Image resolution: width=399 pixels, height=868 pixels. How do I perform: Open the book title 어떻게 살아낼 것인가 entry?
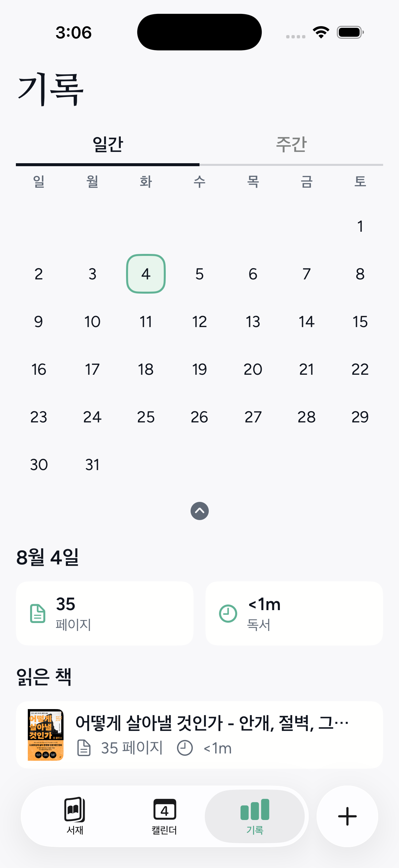(212, 722)
